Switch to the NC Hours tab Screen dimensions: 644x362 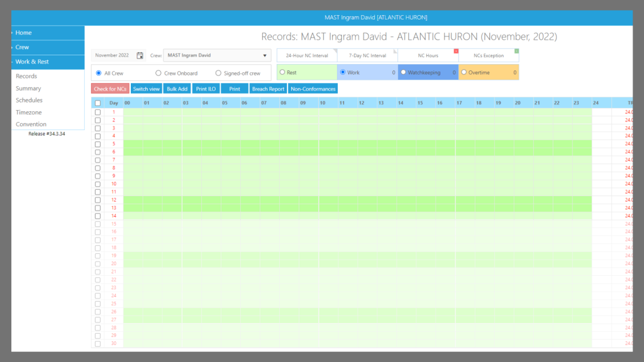pos(428,55)
